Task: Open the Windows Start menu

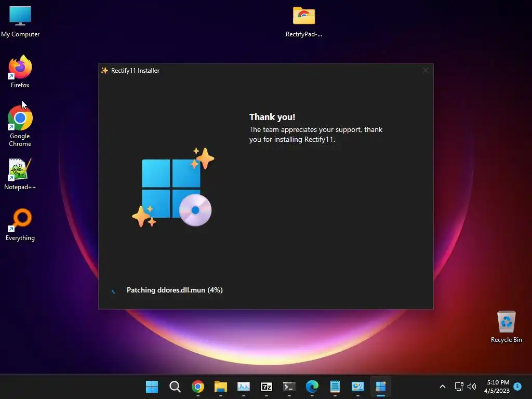Action: (152, 387)
